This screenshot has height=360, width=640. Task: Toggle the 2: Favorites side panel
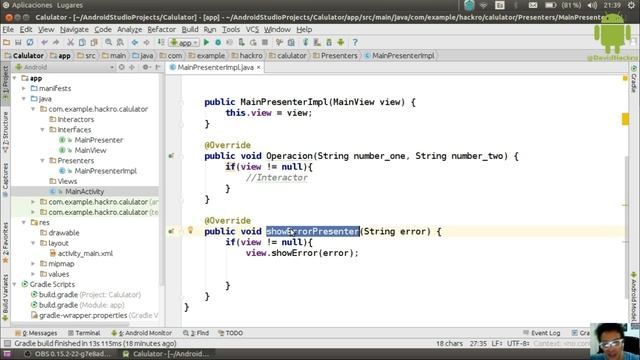click(5, 242)
